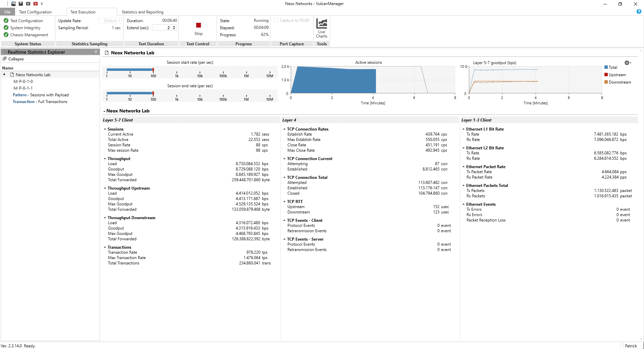Click the Layer 5-7 goodput chart
This screenshot has width=644, height=349.
click(535, 80)
